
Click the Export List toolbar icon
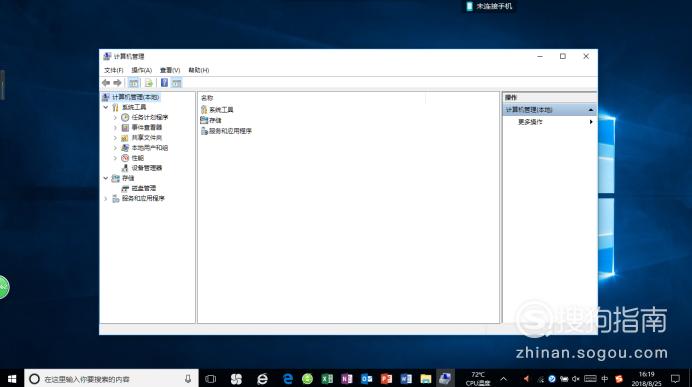point(149,83)
